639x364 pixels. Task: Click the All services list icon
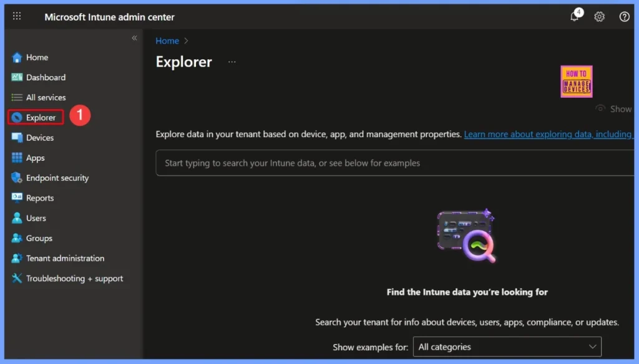pyautogui.click(x=17, y=97)
